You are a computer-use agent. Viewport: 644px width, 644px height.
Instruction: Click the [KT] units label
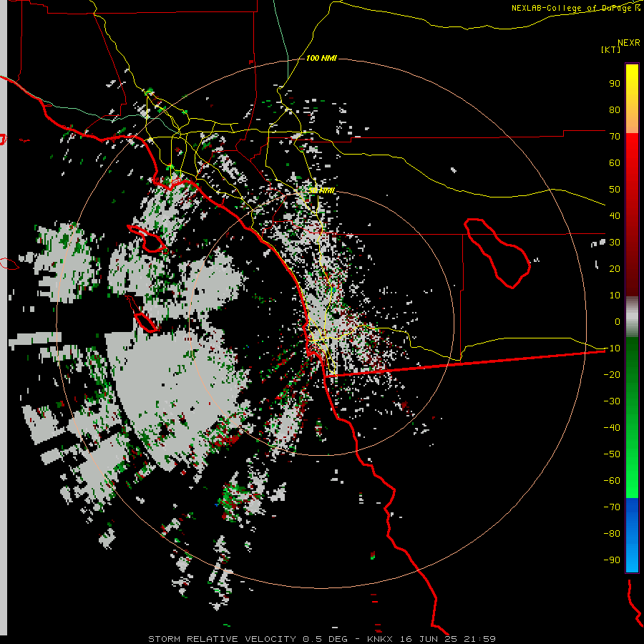pyautogui.click(x=610, y=49)
